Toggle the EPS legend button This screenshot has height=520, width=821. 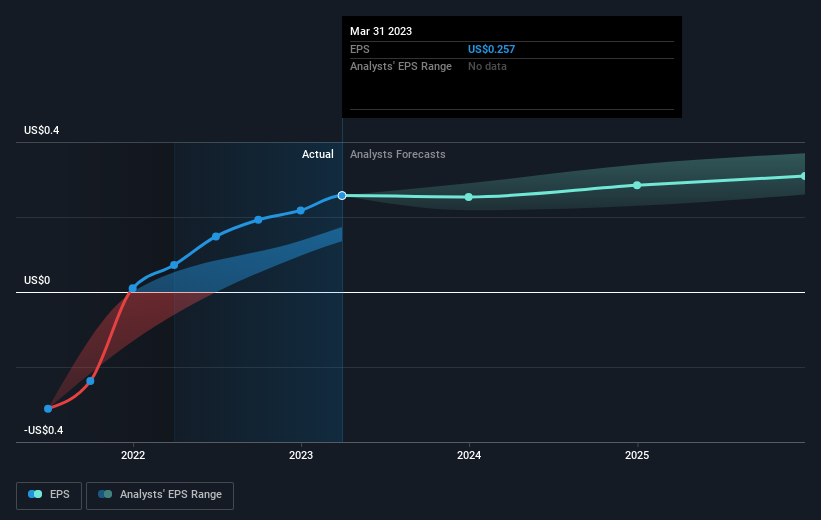[x=49, y=495]
